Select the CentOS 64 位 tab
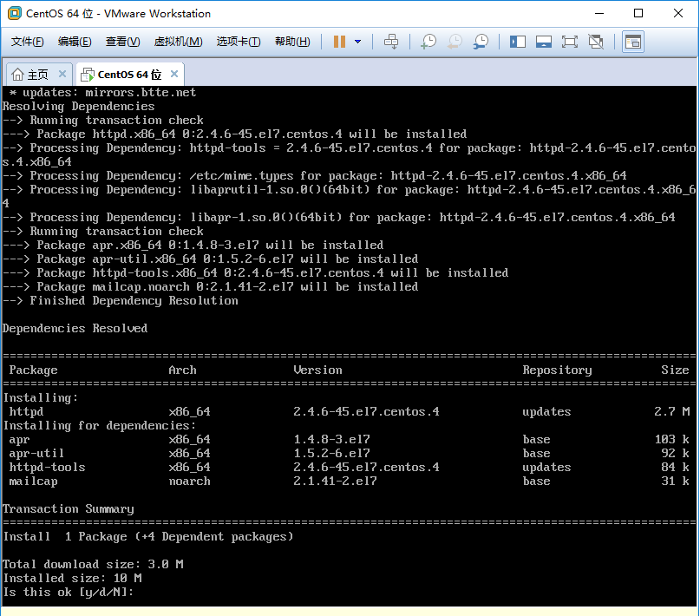 [129, 75]
